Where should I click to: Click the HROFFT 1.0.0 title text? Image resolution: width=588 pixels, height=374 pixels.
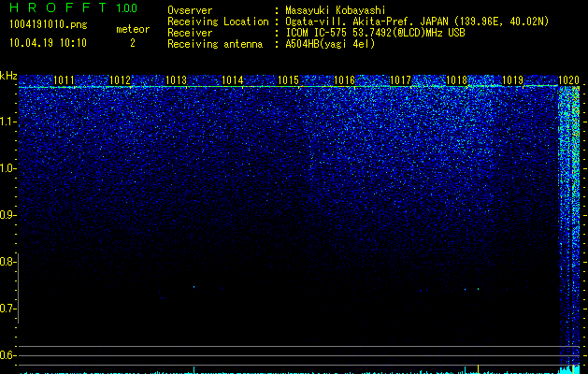pyautogui.click(x=74, y=7)
